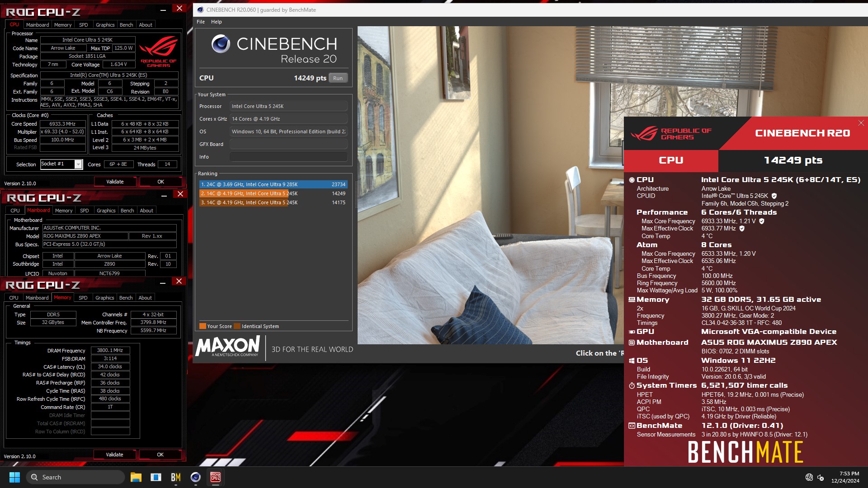Click shield beside Max Effective Clock
Viewport: 868px width, 488px height.
click(x=742, y=229)
